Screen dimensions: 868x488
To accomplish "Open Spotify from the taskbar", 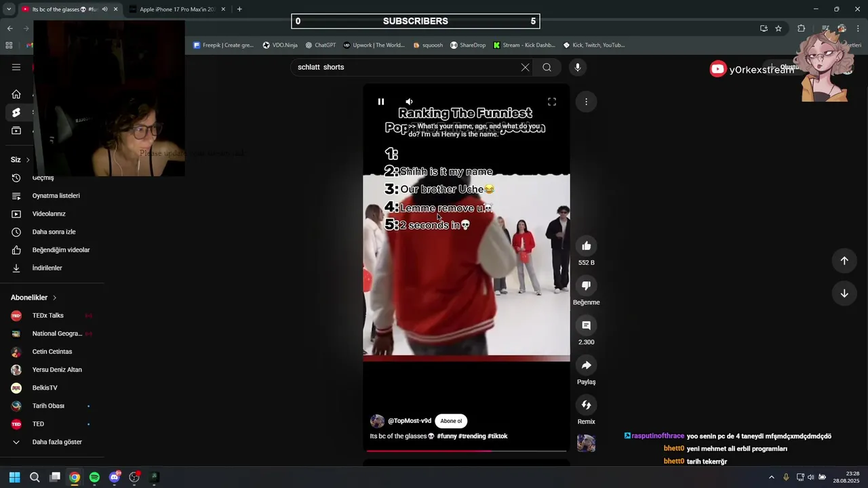I will coord(94,477).
